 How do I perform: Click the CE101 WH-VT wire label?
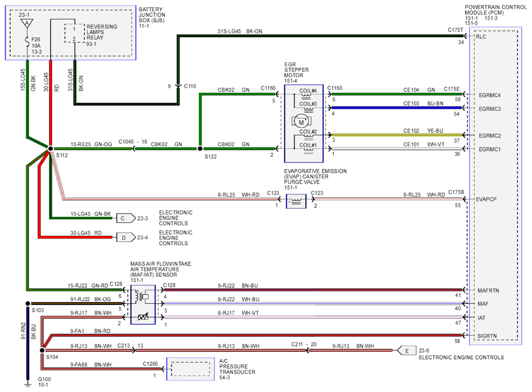pyautogui.click(x=424, y=144)
